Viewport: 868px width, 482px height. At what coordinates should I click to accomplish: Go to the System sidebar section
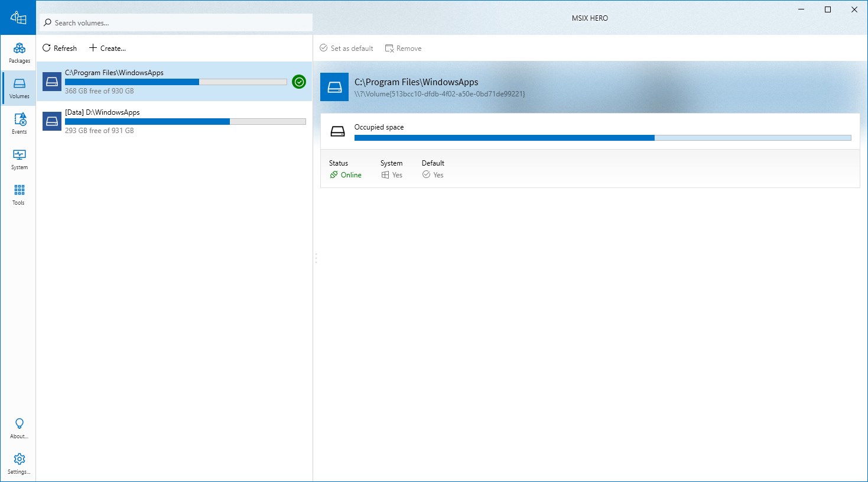click(x=19, y=160)
